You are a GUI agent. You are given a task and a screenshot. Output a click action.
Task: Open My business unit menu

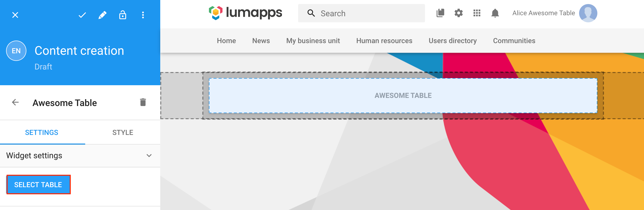click(x=313, y=41)
